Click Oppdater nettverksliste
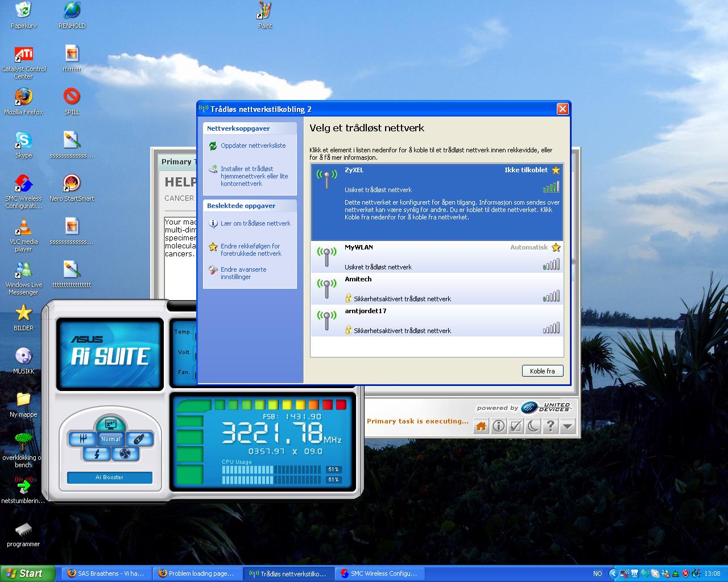This screenshot has width=728, height=582. 253,145
